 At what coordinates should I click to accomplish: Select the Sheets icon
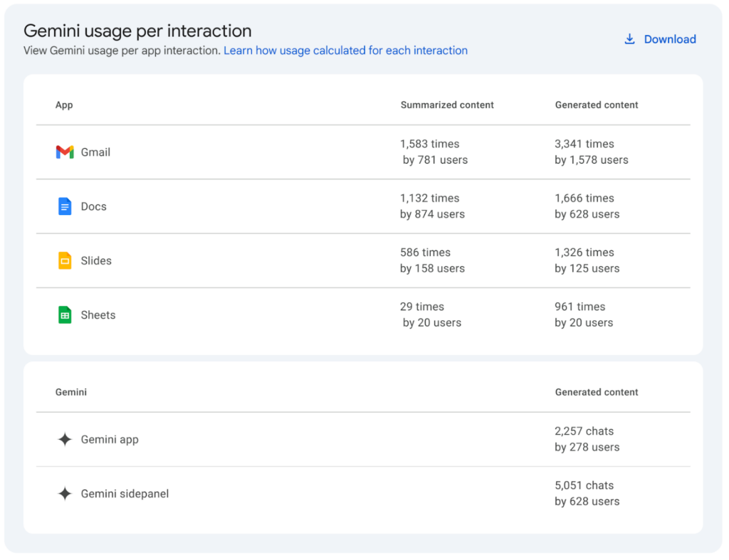pyautogui.click(x=65, y=315)
